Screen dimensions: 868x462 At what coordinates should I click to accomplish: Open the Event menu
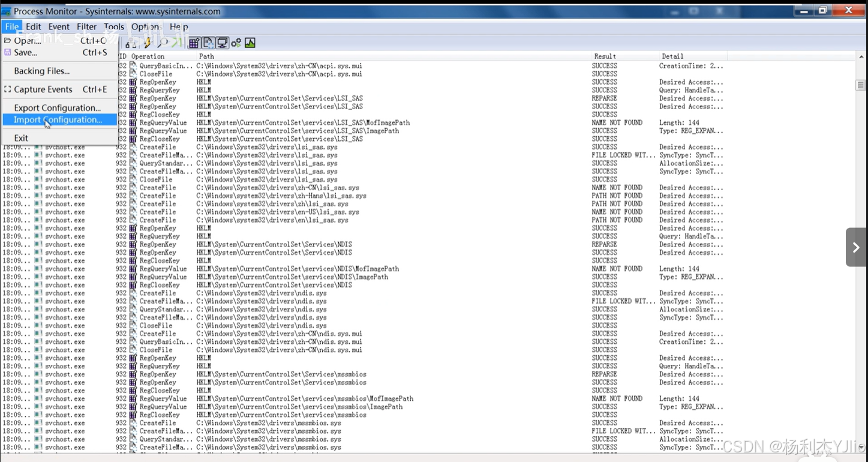click(59, 26)
